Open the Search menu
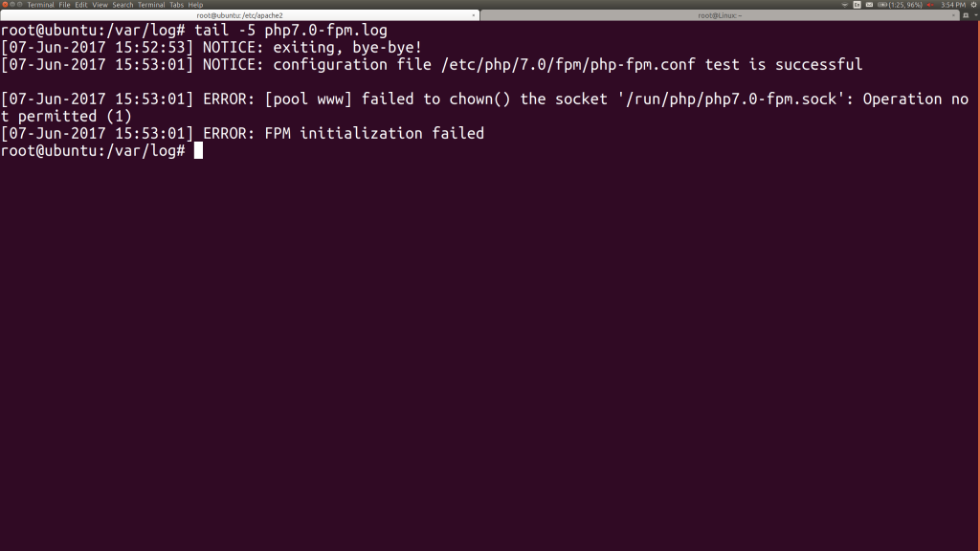The width and height of the screenshot is (980, 551). click(122, 5)
